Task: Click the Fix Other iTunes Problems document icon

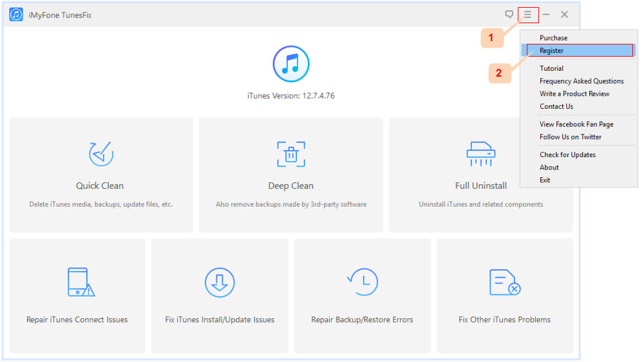Action: [505, 282]
